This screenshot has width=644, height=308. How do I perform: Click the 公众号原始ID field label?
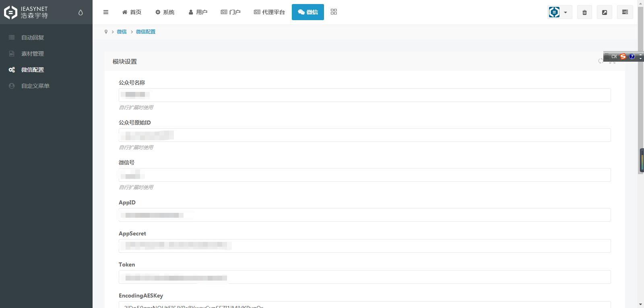coord(135,123)
